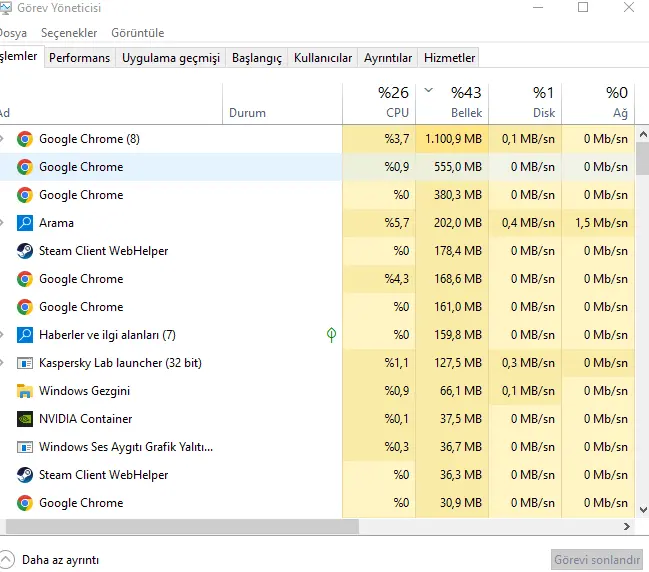Switch to the Performans tab
Image resolution: width=649 pixels, height=572 pixels.
click(x=79, y=58)
